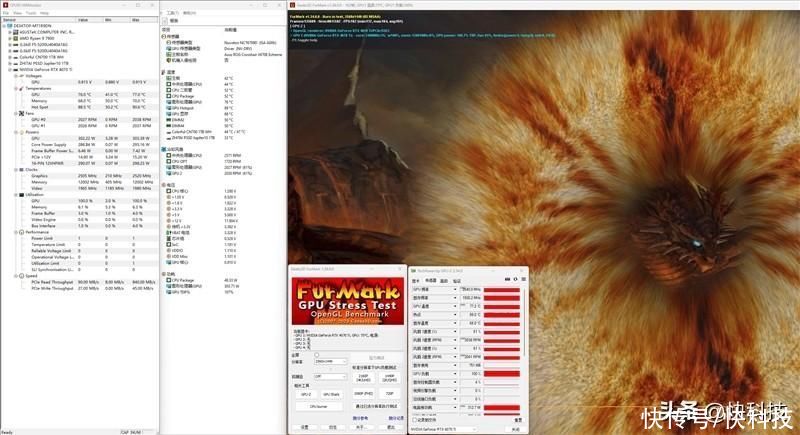Click the 传感器 section icon in AIDA64
Image resolution: width=800 pixels, height=435 pixels.
(164, 37)
